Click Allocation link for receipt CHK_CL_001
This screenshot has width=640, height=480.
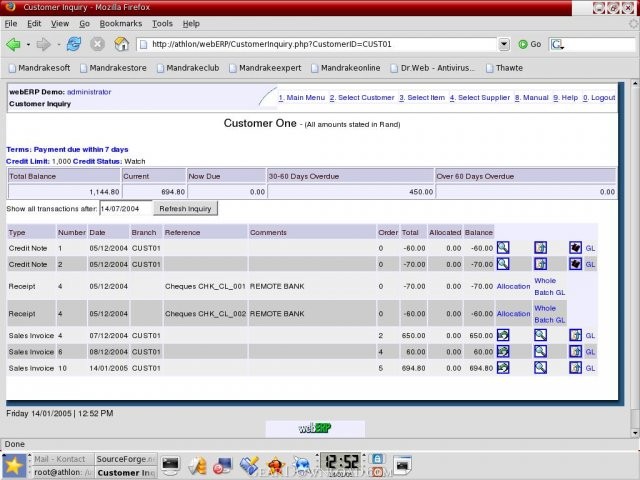[513, 287]
